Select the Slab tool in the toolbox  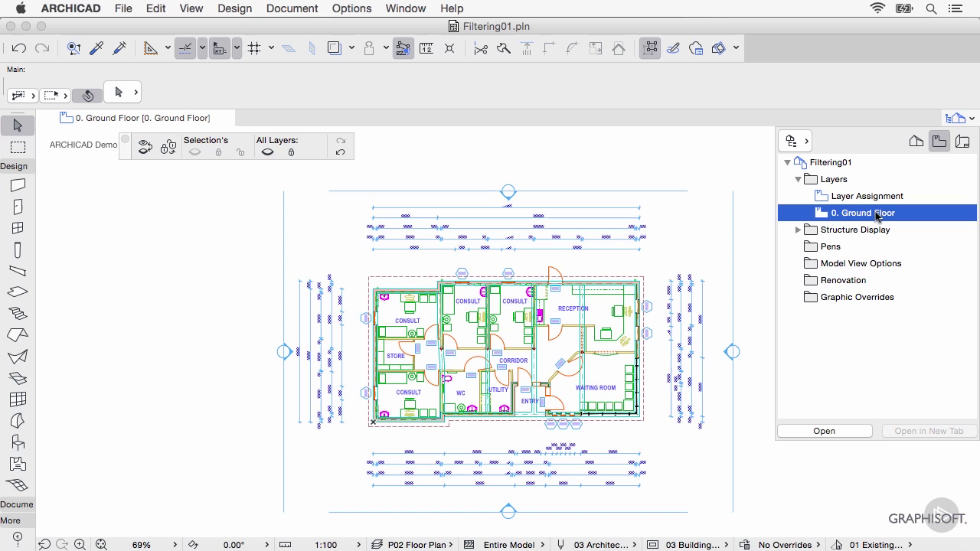[18, 292]
